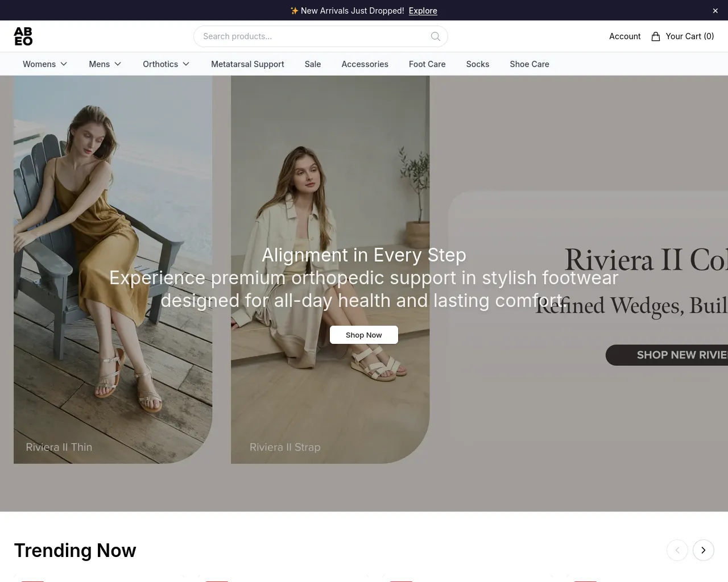The height and width of the screenshot is (582, 728).
Task: Click the Alignment in Every Step headline
Action: click(364, 255)
